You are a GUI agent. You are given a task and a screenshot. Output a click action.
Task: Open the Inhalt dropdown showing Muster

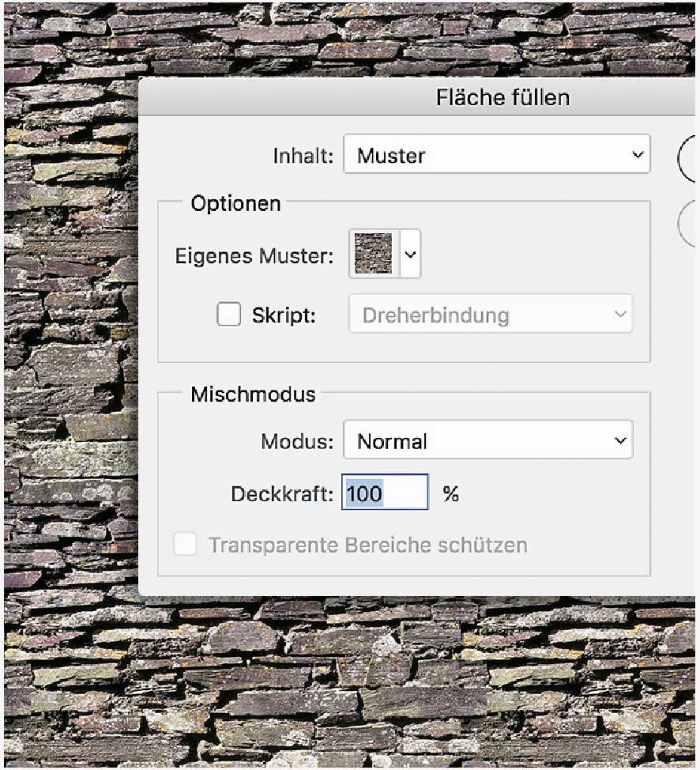pyautogui.click(x=495, y=155)
